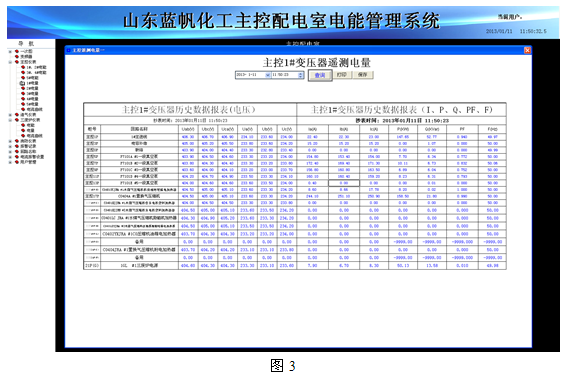Click the red icon beside 报警记录
The image size is (569, 374).
click(17, 146)
